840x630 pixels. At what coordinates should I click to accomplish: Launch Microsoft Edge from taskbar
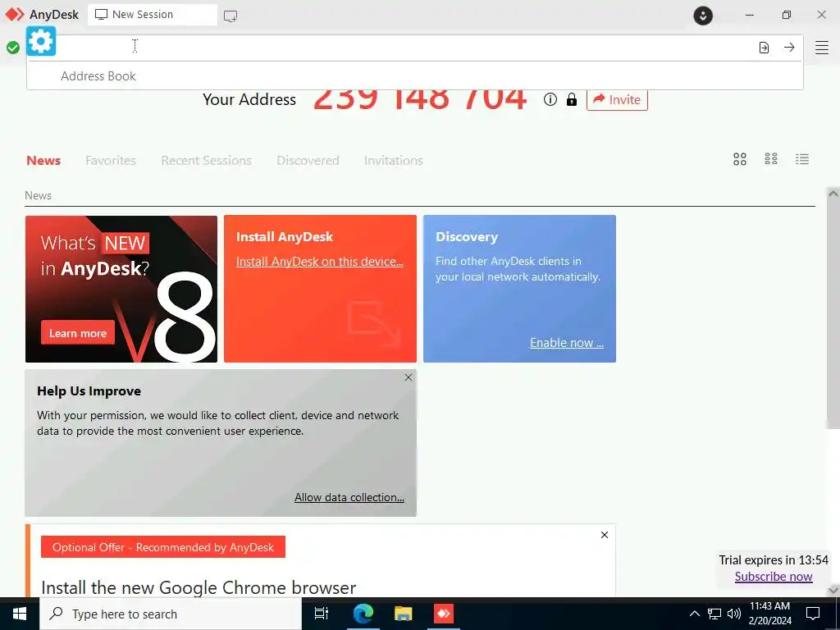coord(363,614)
